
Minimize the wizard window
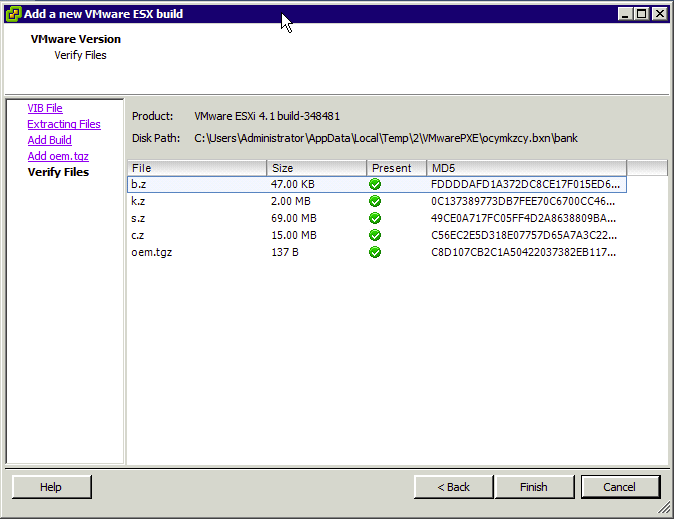pos(625,14)
